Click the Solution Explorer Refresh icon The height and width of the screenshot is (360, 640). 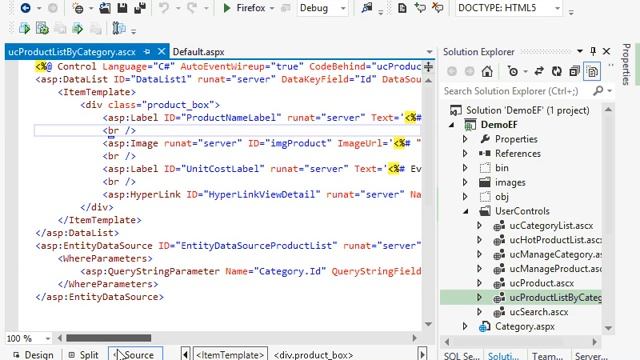point(556,71)
